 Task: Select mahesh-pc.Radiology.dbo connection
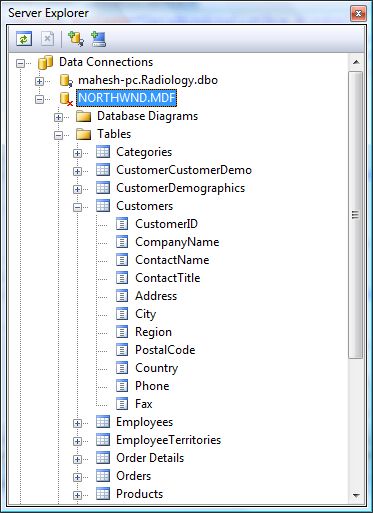point(148,80)
